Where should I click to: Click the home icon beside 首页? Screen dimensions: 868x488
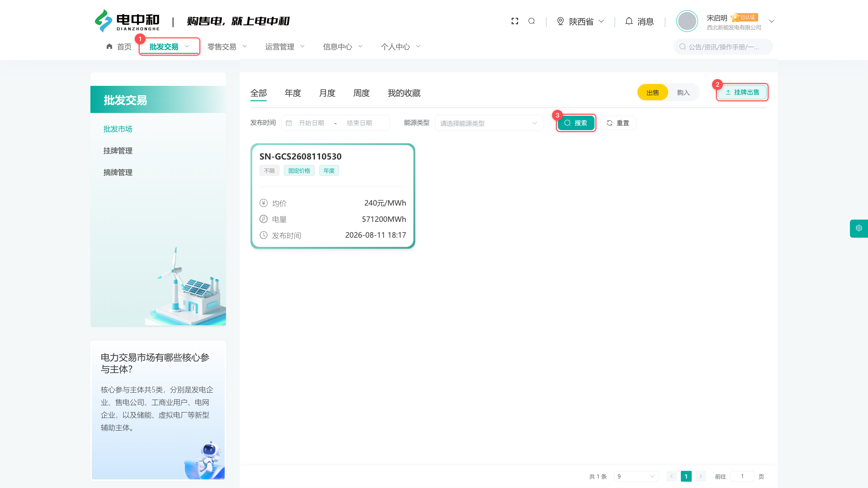(x=109, y=46)
